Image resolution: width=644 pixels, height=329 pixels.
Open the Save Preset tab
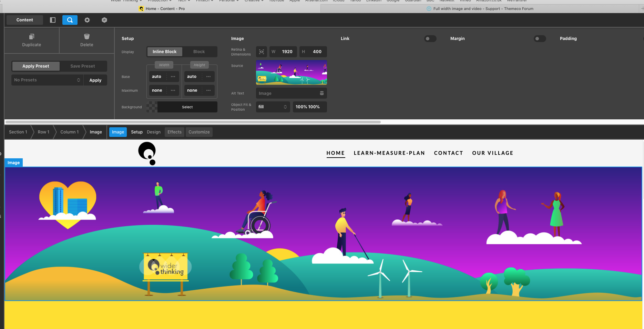coord(83,66)
